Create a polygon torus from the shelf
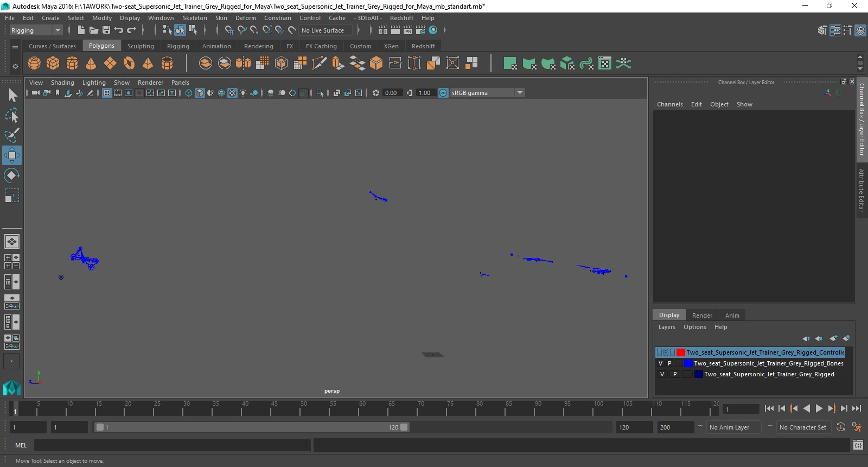Viewport: 868px width, 467px height. tap(129, 64)
